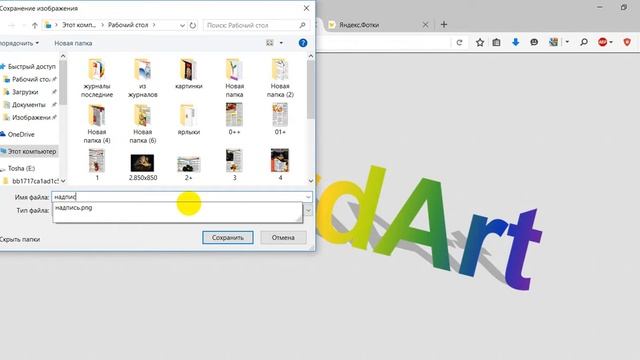Screen dimensions: 640x360
Task: Select Загрузки in navigation pane
Action: point(25,92)
